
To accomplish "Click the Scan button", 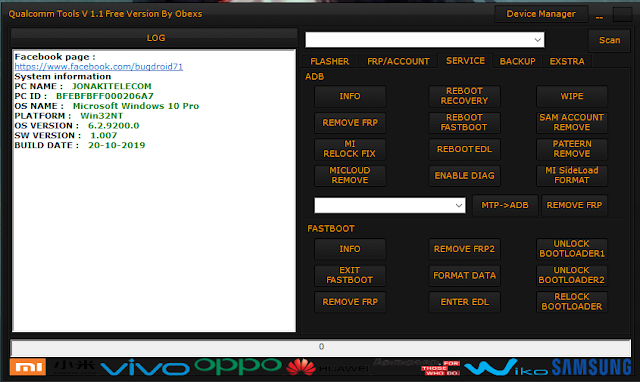I will coord(609,40).
